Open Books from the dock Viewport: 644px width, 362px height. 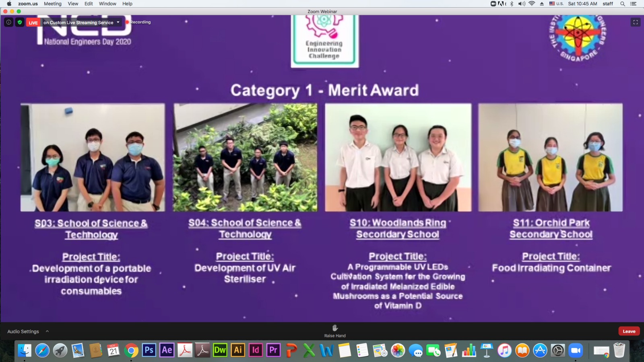[x=522, y=350]
